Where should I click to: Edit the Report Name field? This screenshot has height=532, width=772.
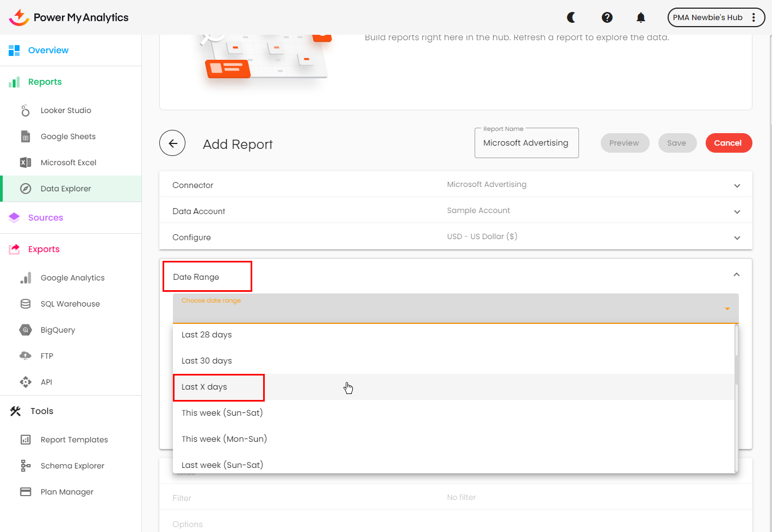(526, 143)
